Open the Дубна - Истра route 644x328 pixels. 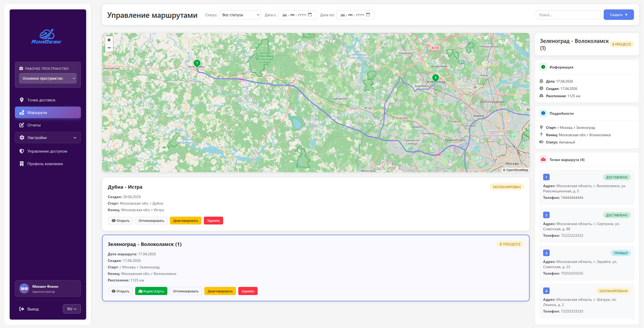coord(120,221)
